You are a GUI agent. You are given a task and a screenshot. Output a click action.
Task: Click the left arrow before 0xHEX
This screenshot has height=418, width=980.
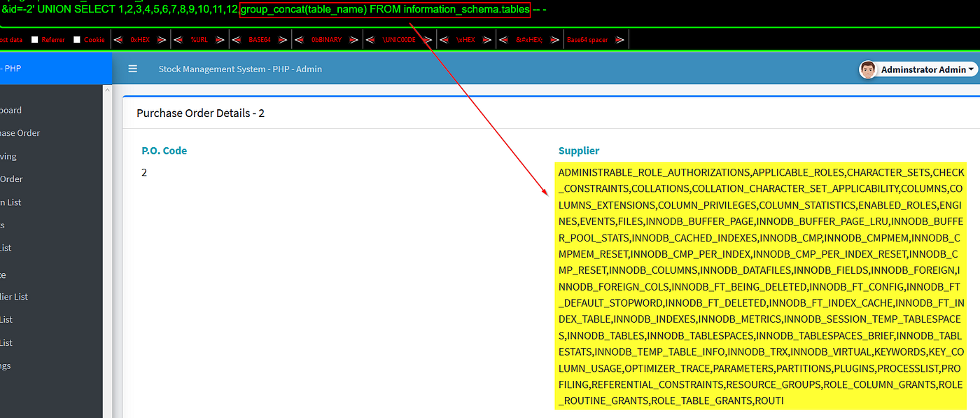[118, 40]
